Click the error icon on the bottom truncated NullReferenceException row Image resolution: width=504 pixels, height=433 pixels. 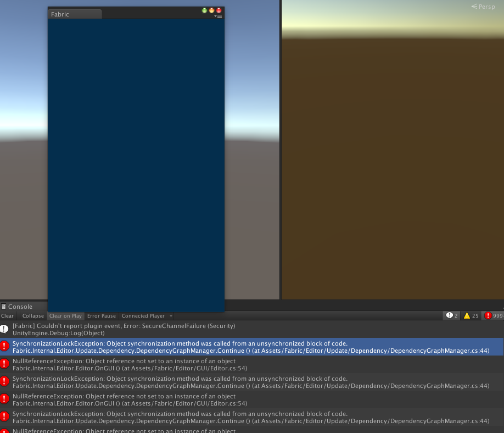pyautogui.click(x=5, y=430)
